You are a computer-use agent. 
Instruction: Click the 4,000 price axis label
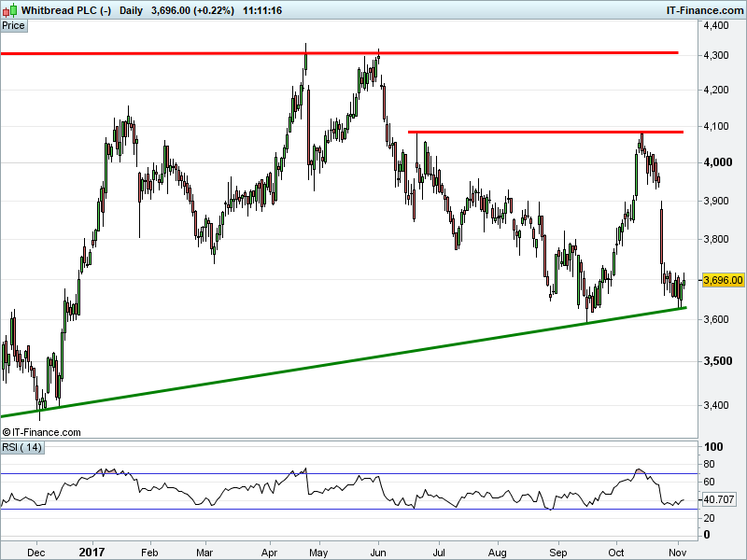tap(717, 162)
